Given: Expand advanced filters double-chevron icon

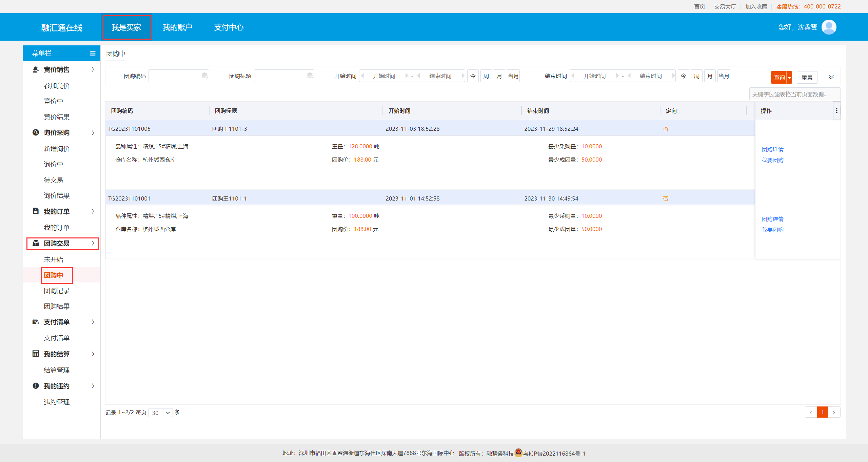Looking at the screenshot, I should [x=831, y=77].
